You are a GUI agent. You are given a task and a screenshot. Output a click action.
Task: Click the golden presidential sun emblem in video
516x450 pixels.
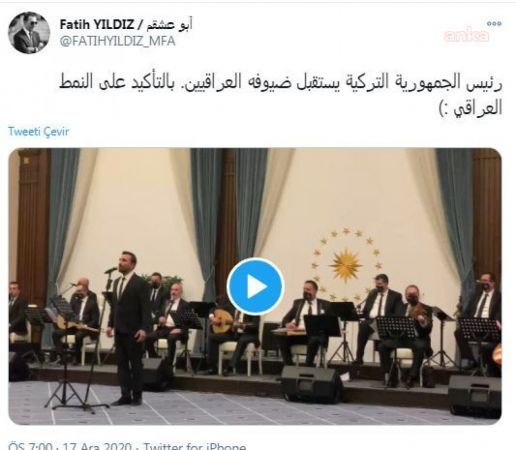(346, 265)
